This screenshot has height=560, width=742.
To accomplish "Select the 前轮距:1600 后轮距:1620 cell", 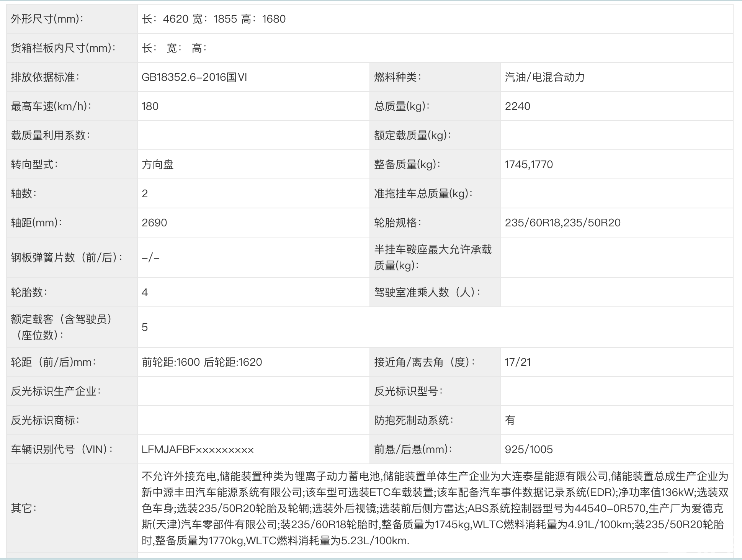I will click(202, 362).
